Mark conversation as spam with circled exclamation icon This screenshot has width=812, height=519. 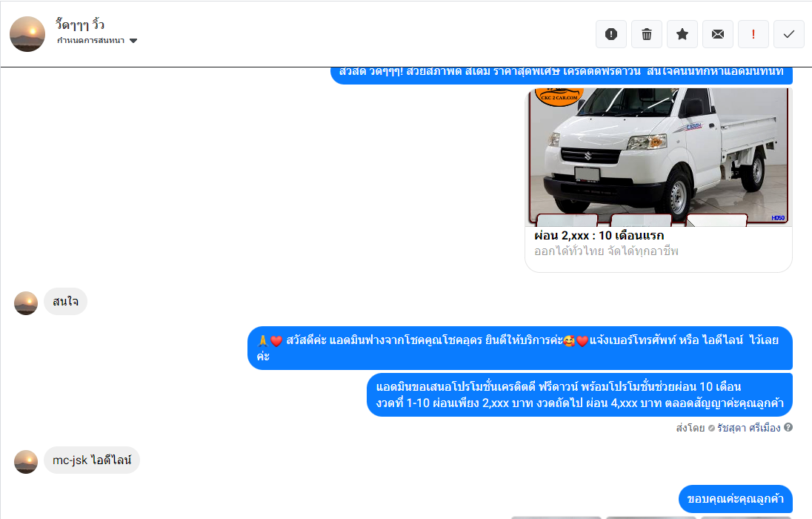611,34
